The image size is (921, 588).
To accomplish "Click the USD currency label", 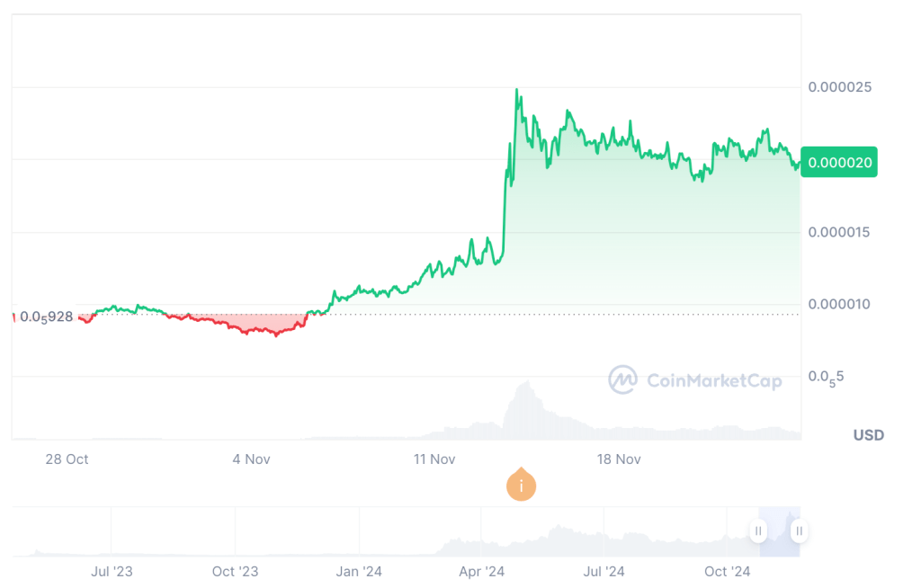I will 868,435.
